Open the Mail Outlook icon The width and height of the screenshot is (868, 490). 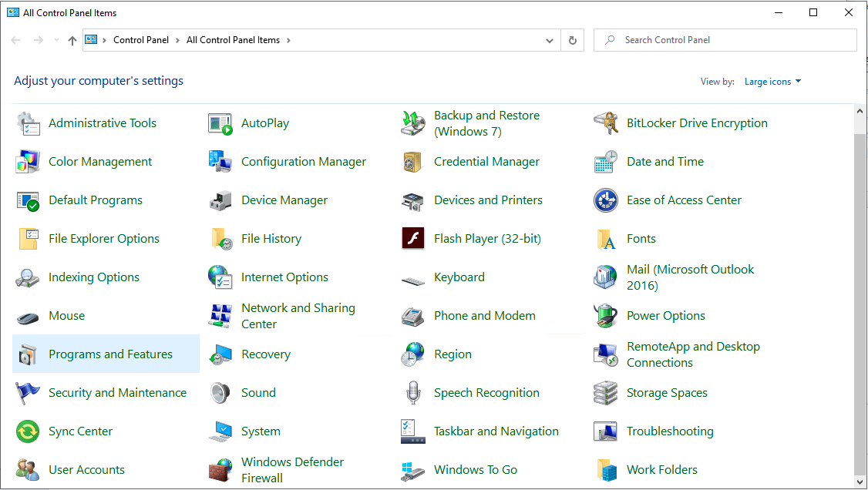tap(606, 277)
